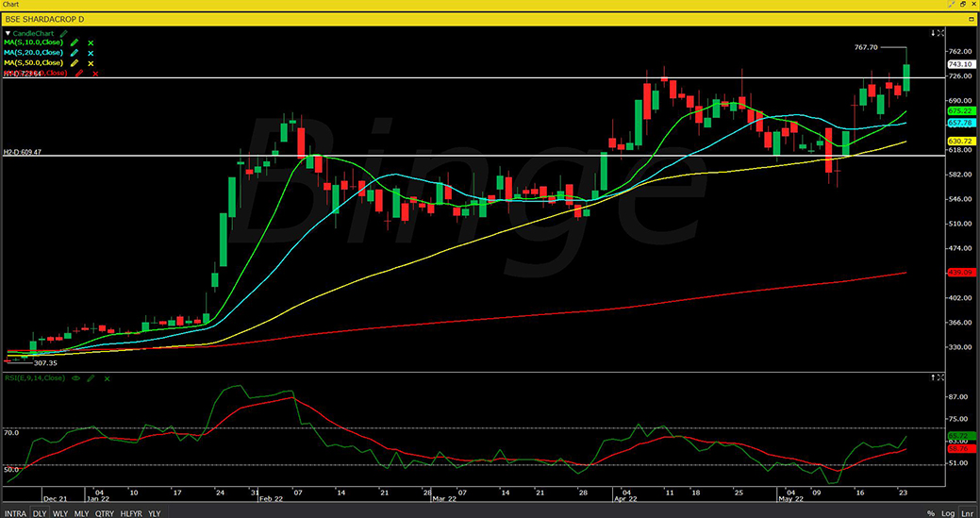
Task: Click the 58.76 red RSI signal tag
Action: pyautogui.click(x=960, y=448)
